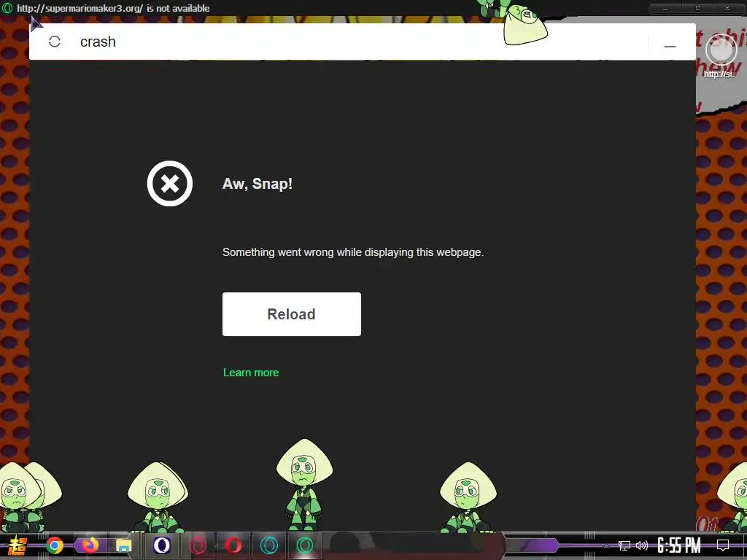Switch to the teal Opera taskbar icon

(x=269, y=545)
